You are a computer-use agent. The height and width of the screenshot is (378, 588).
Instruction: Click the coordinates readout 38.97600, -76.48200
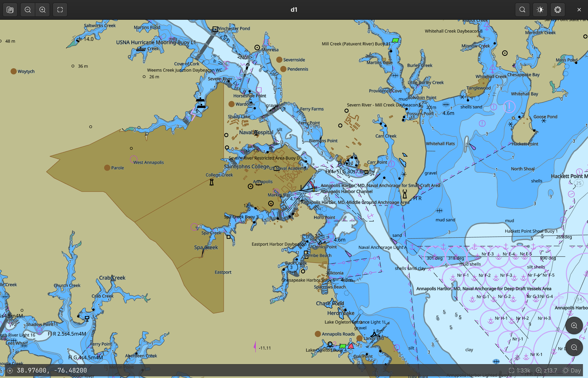[52, 370]
